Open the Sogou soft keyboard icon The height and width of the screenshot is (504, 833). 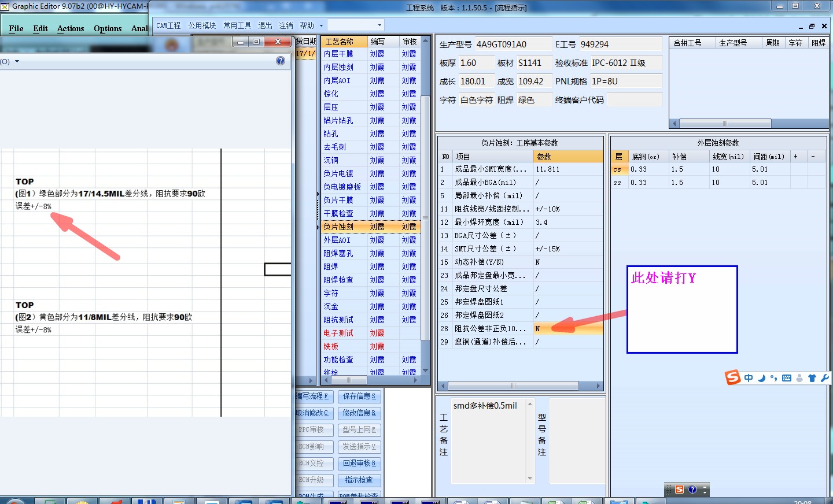[x=787, y=378]
